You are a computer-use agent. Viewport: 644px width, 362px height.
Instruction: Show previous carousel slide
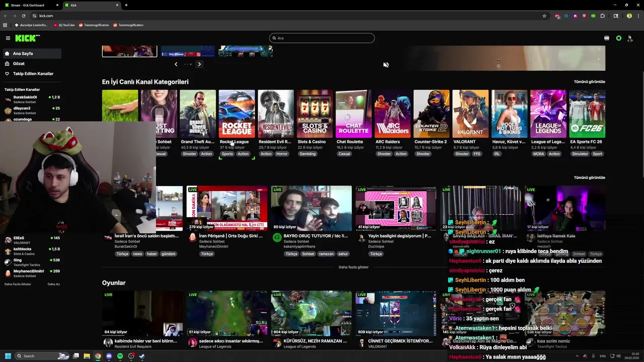click(176, 64)
